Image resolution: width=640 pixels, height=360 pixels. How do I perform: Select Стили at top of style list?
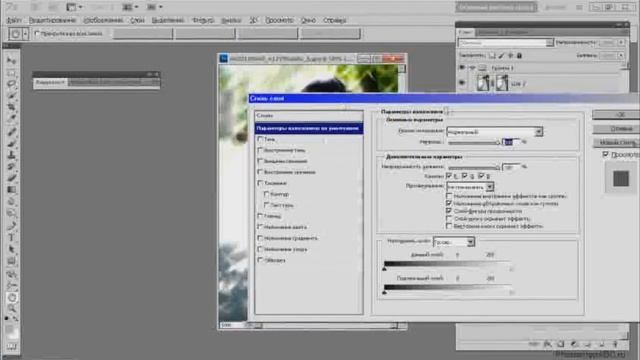[x=309, y=116]
